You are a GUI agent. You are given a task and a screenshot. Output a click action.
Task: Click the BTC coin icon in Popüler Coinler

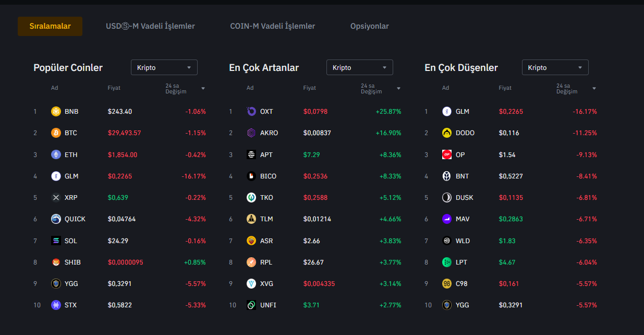(x=56, y=133)
